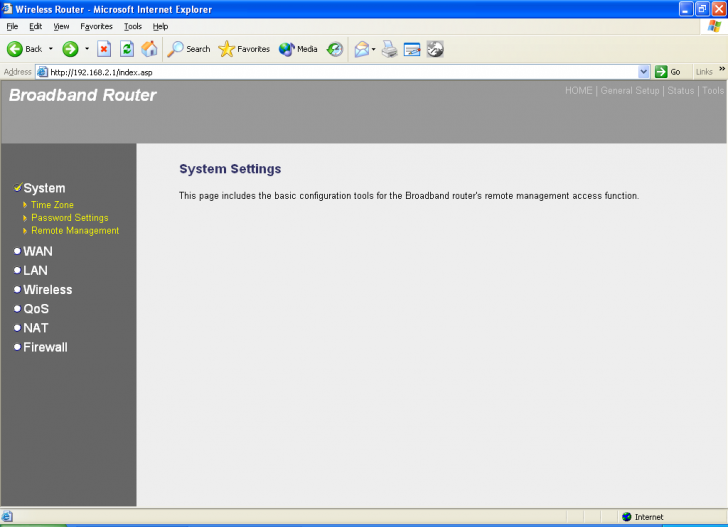This screenshot has height=527, width=728.
Task: Open the Remote Management submenu link
Action: coord(75,231)
